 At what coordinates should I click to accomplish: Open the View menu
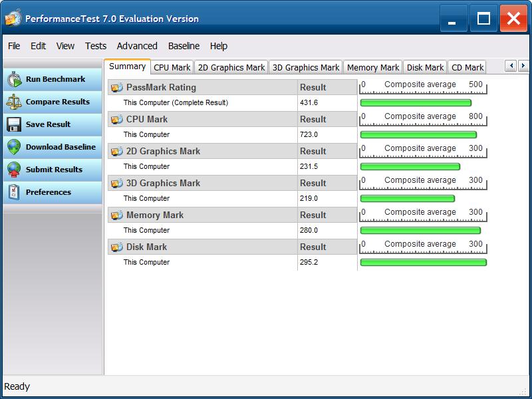point(65,46)
